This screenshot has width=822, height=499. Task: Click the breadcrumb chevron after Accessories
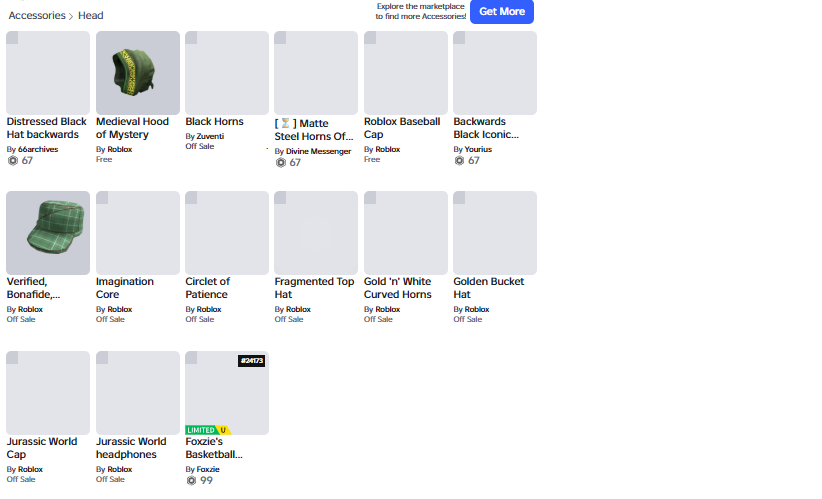[71, 16]
